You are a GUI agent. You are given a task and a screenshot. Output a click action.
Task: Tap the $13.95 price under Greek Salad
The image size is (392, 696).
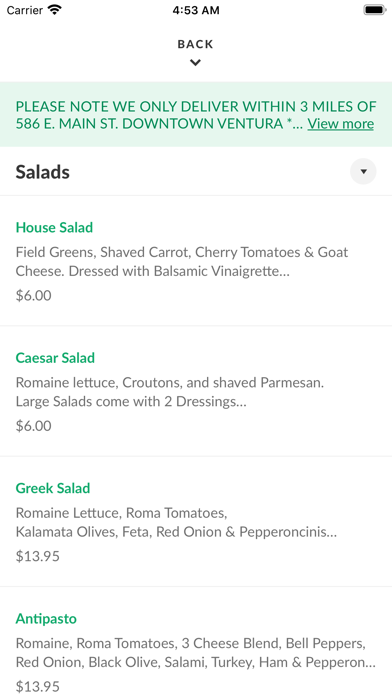pyautogui.click(x=37, y=556)
